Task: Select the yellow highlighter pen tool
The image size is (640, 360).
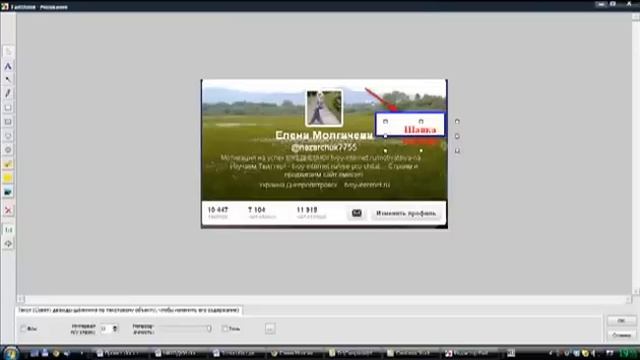Action: click(x=8, y=164)
